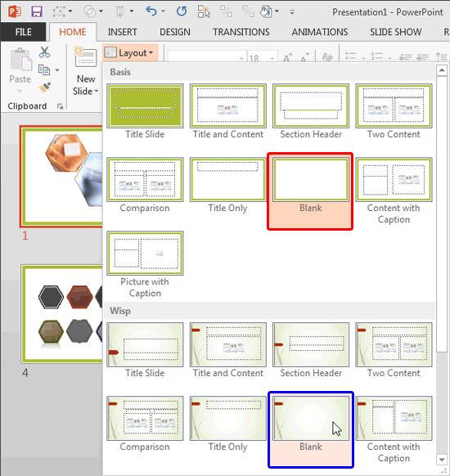Select Basis Picture with Caption layout

pyautogui.click(x=145, y=265)
